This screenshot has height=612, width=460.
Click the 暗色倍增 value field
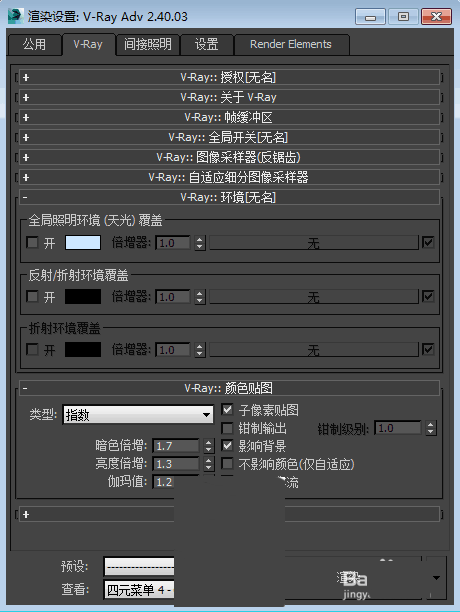click(x=176, y=446)
